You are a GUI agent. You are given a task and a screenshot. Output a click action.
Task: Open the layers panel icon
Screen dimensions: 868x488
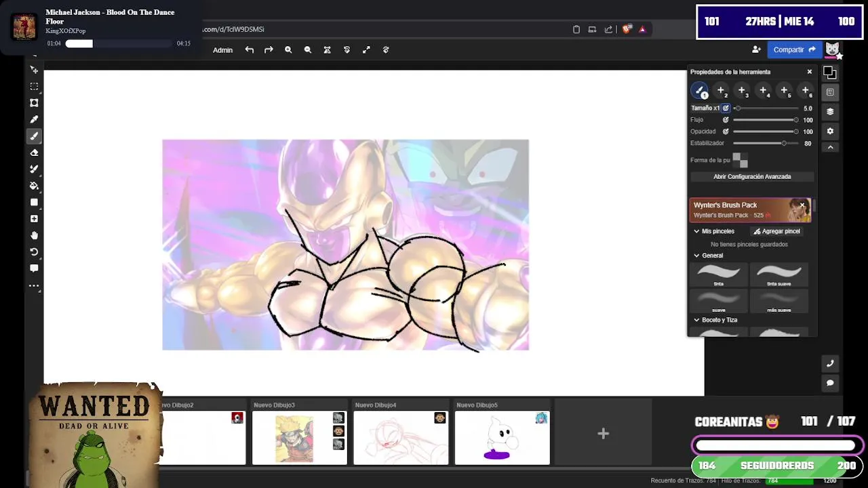(830, 111)
